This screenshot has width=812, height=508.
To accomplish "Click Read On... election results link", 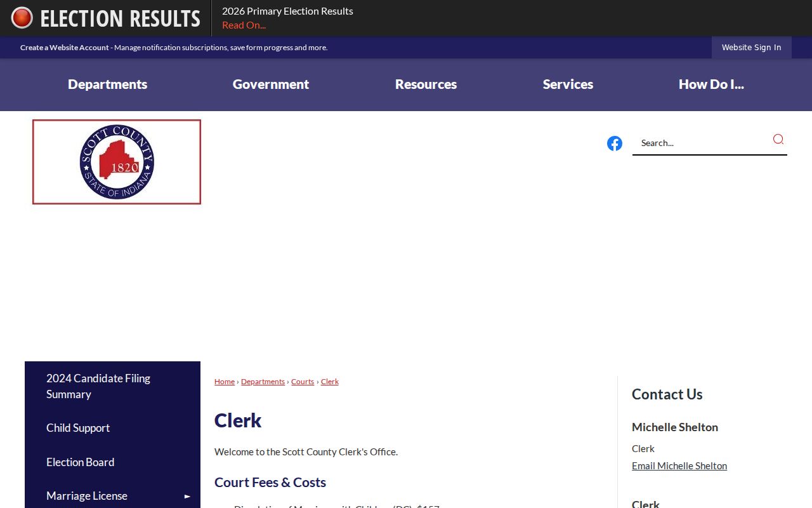I will click(244, 25).
